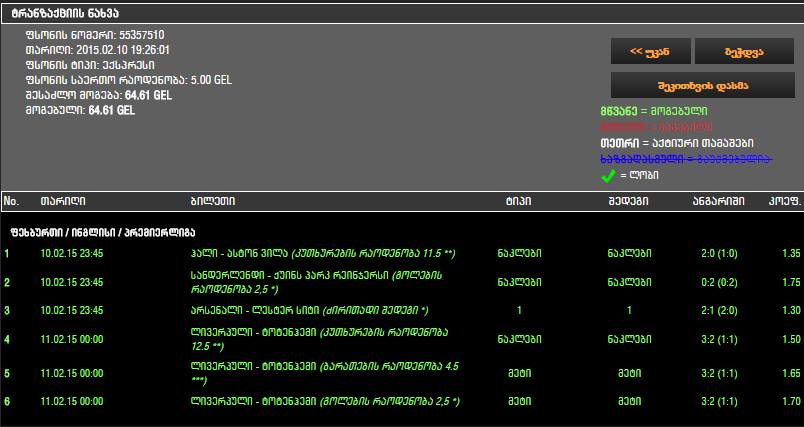
Task: Click the result 'ნაკლები' in the სანდერლენდი row
Action: pyautogui.click(x=629, y=282)
